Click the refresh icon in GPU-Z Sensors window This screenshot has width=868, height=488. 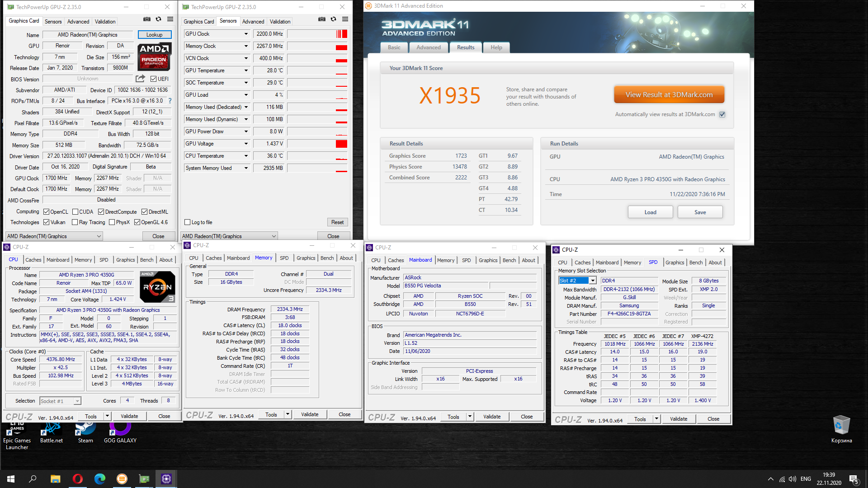pyautogui.click(x=334, y=19)
